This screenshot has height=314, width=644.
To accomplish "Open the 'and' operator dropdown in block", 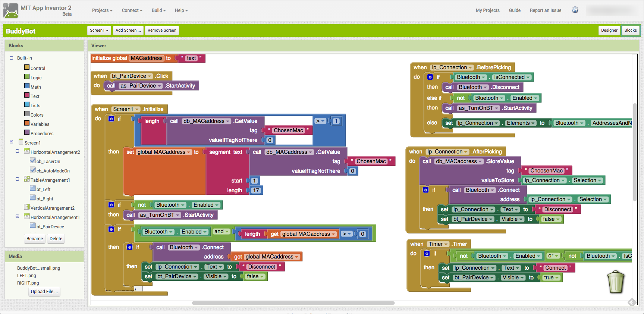I will click(x=222, y=232).
